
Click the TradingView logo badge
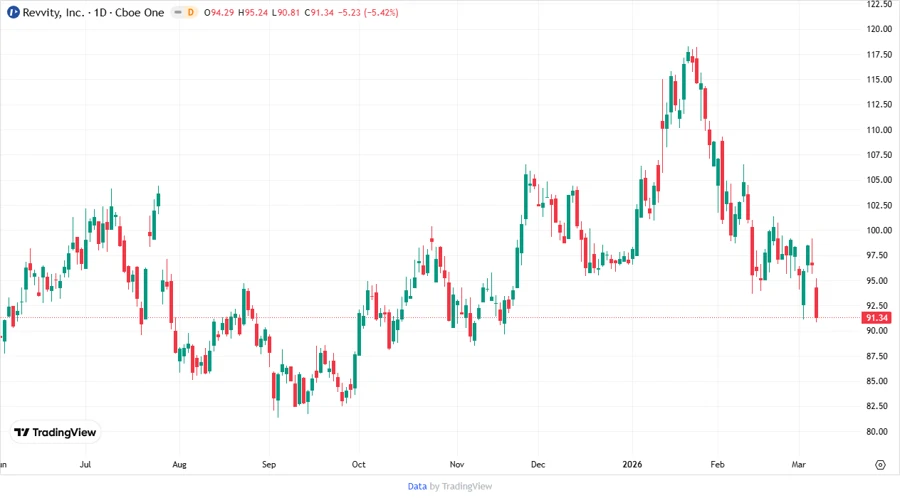[x=55, y=432]
